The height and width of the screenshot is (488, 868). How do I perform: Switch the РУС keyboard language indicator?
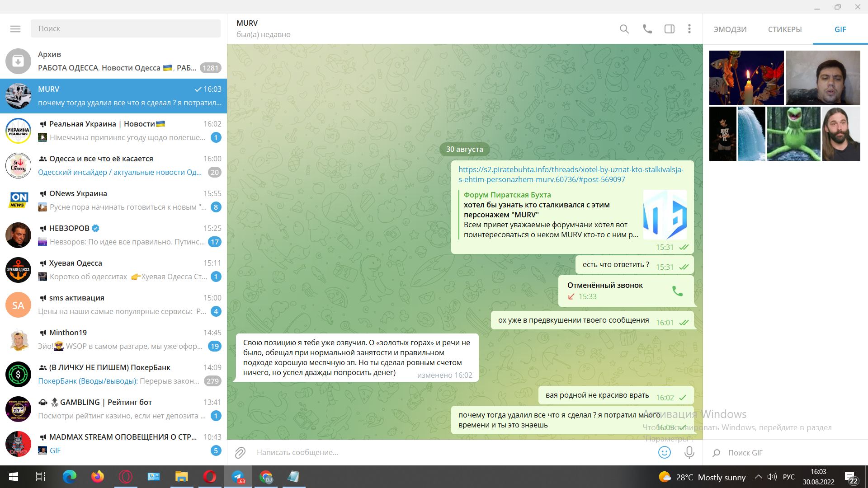point(789,477)
